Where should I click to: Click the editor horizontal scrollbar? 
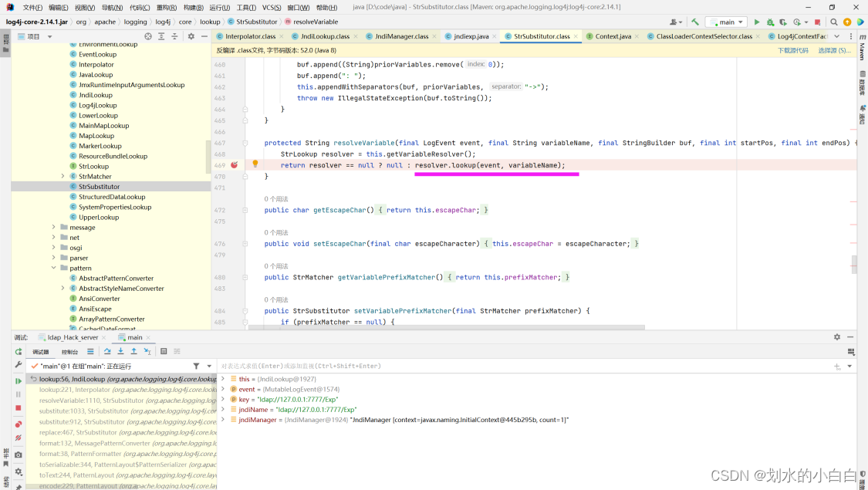(446, 327)
